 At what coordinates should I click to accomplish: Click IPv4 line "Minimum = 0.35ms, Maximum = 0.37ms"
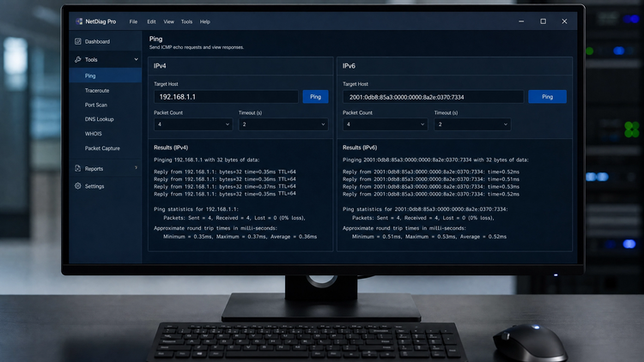(240, 237)
